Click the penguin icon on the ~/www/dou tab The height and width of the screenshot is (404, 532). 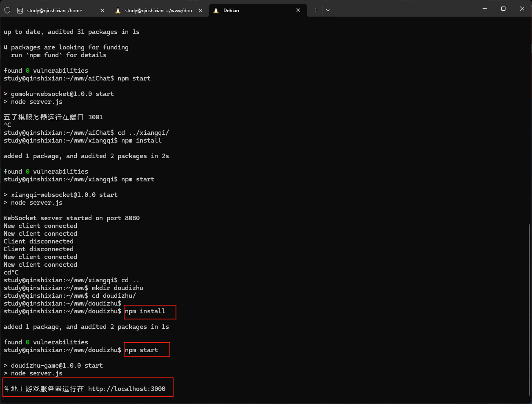tap(118, 11)
